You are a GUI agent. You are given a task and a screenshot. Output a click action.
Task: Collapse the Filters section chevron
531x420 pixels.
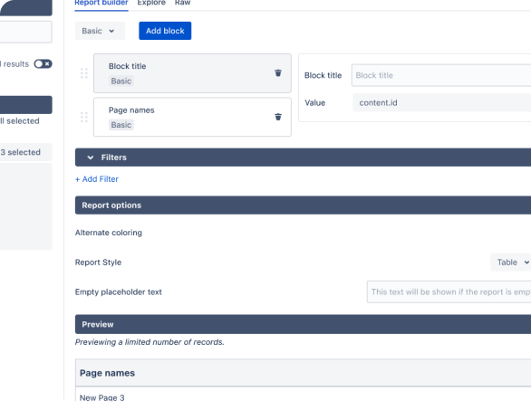point(90,157)
